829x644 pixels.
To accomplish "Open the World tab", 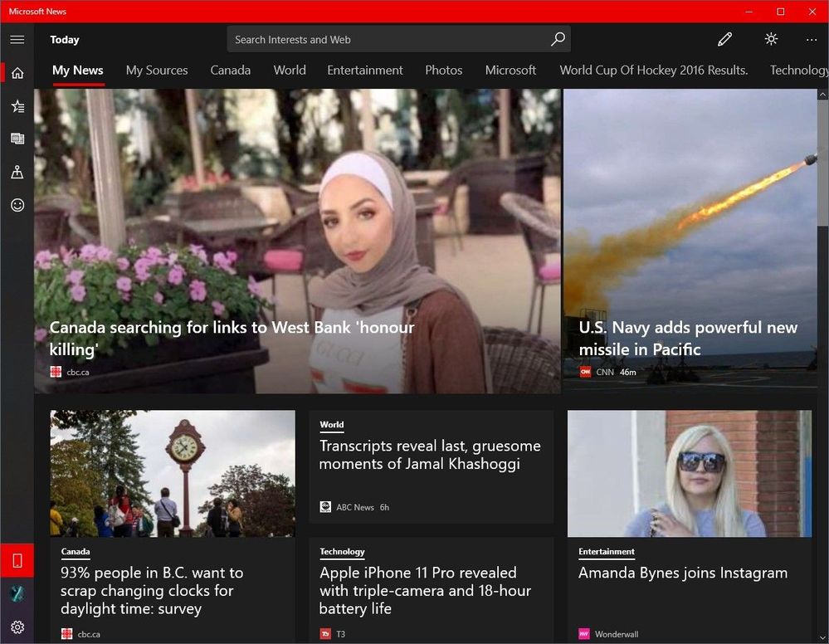I will pos(290,71).
